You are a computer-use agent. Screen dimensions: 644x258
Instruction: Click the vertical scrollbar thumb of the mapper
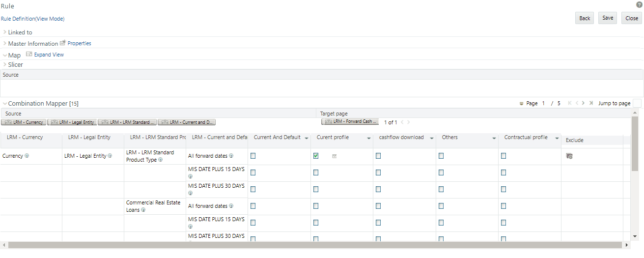point(635,143)
